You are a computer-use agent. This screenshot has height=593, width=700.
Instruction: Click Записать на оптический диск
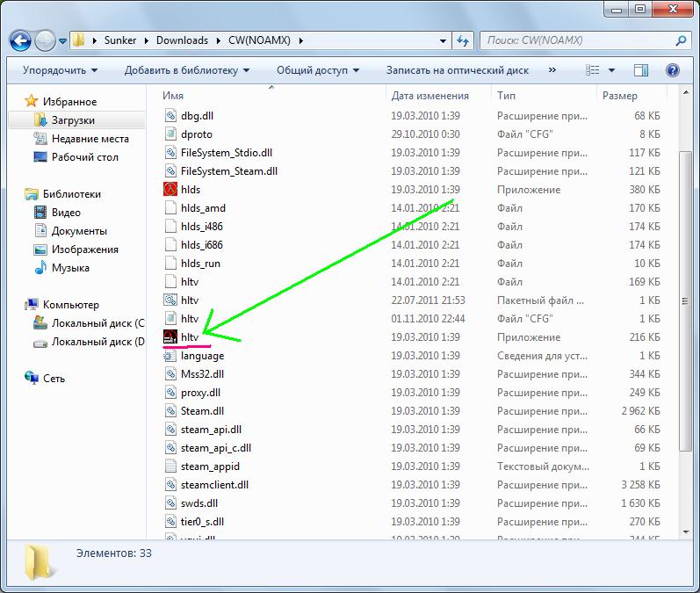coord(457,70)
